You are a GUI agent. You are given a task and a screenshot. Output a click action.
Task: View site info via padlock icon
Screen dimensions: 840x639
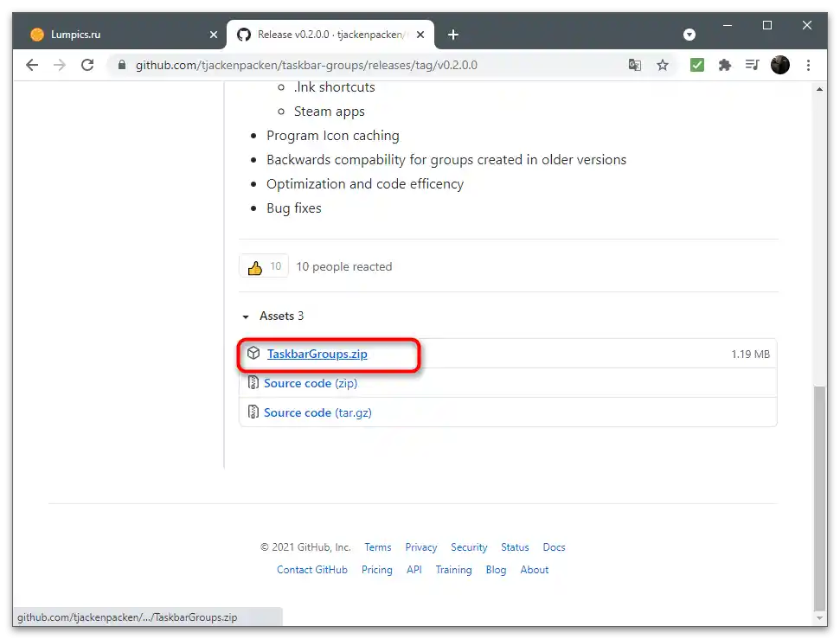[122, 66]
